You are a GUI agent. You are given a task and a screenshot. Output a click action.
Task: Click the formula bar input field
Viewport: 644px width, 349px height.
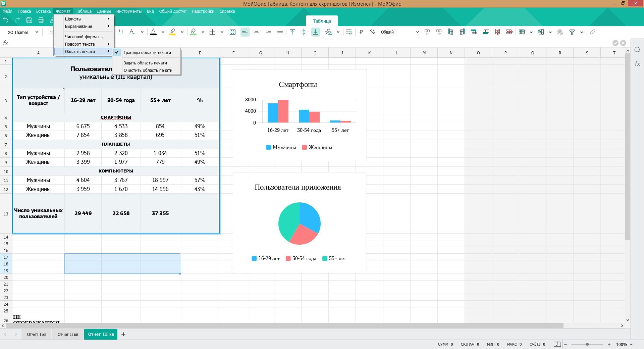pos(312,43)
